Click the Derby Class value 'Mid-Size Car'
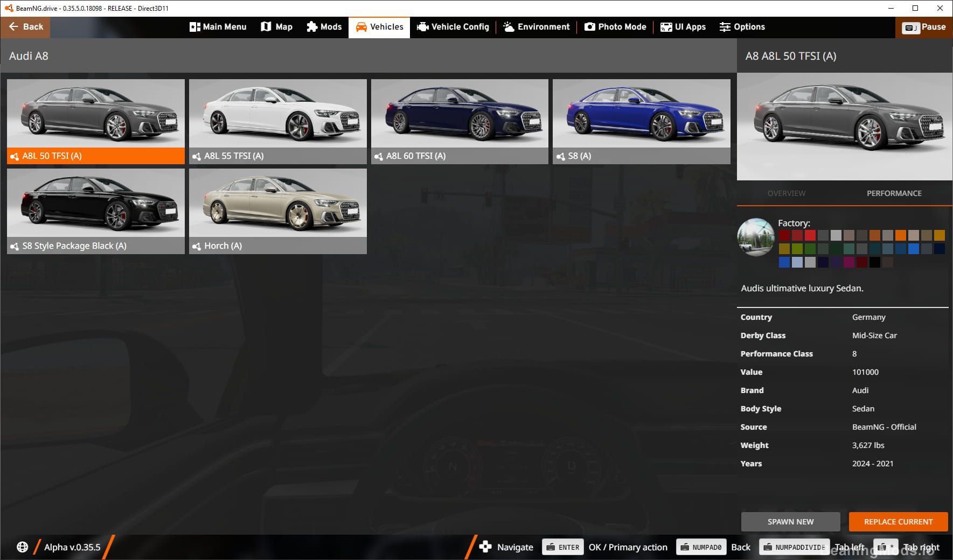 pyautogui.click(x=874, y=335)
